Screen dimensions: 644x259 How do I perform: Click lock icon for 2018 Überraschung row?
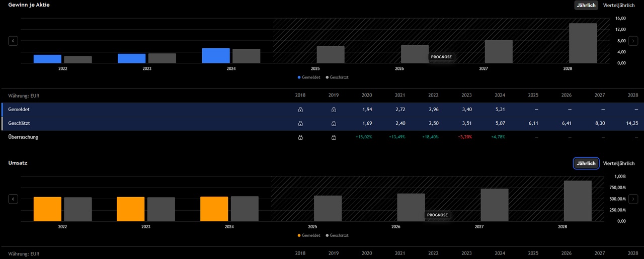pyautogui.click(x=300, y=137)
